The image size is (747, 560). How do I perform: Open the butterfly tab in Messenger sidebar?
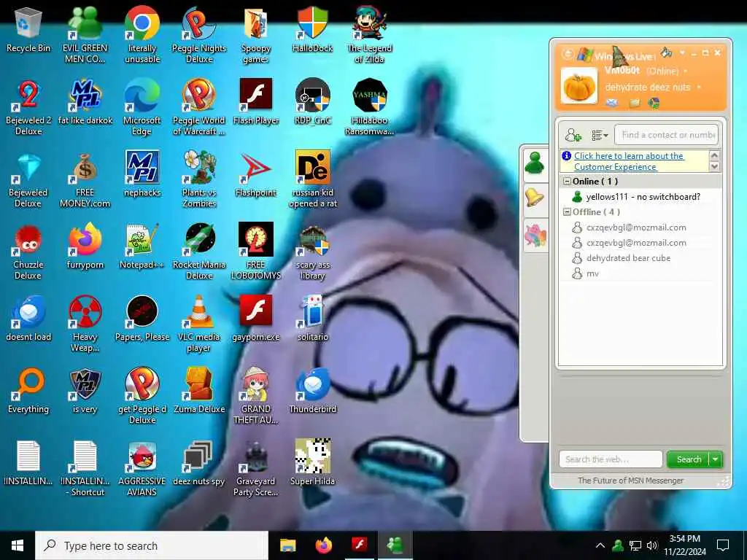(535, 236)
